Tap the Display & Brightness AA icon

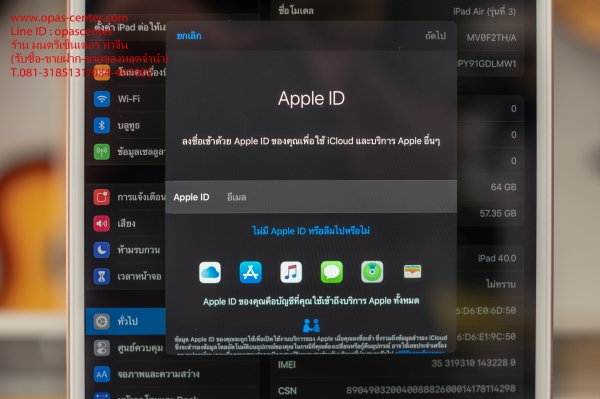pos(102,374)
